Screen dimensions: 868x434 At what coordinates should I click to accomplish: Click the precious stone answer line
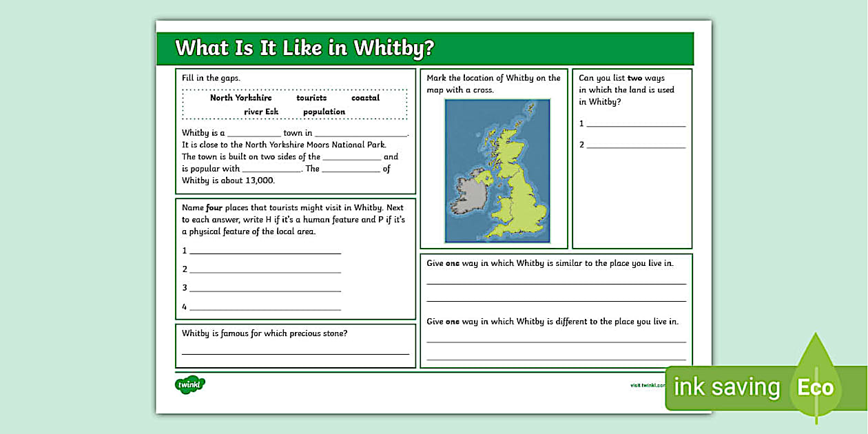tap(296, 352)
